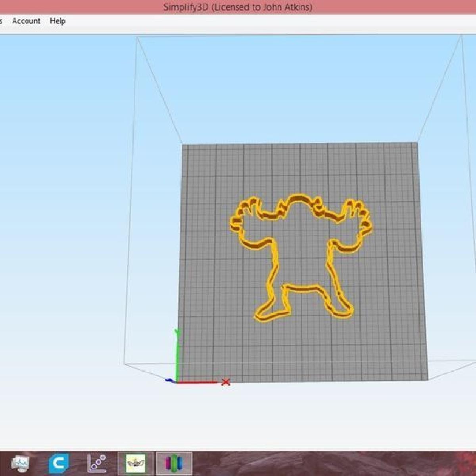Open the Account menu
This screenshot has height=476, width=476.
[26, 21]
